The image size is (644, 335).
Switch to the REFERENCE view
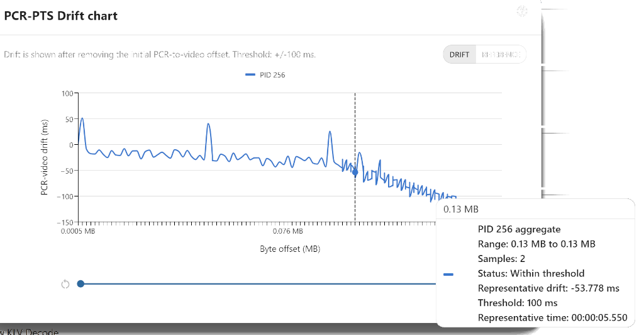(501, 55)
